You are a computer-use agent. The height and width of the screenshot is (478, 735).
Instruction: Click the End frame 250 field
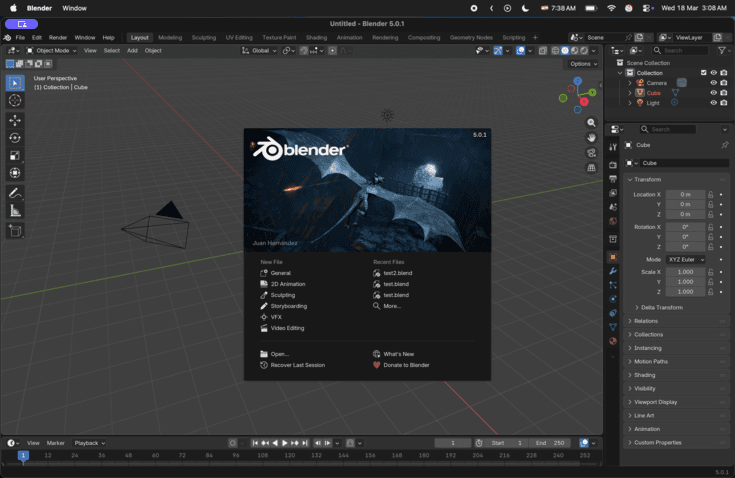550,443
